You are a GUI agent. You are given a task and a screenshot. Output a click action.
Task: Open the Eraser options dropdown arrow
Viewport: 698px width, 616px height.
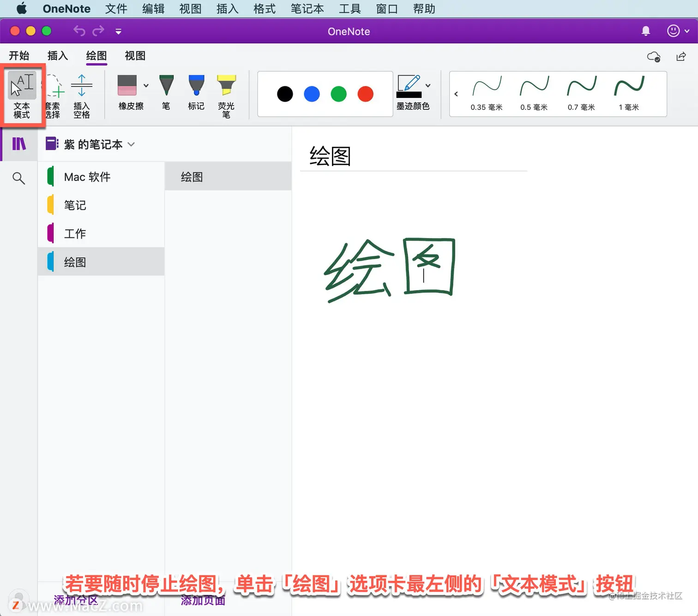coord(146,85)
